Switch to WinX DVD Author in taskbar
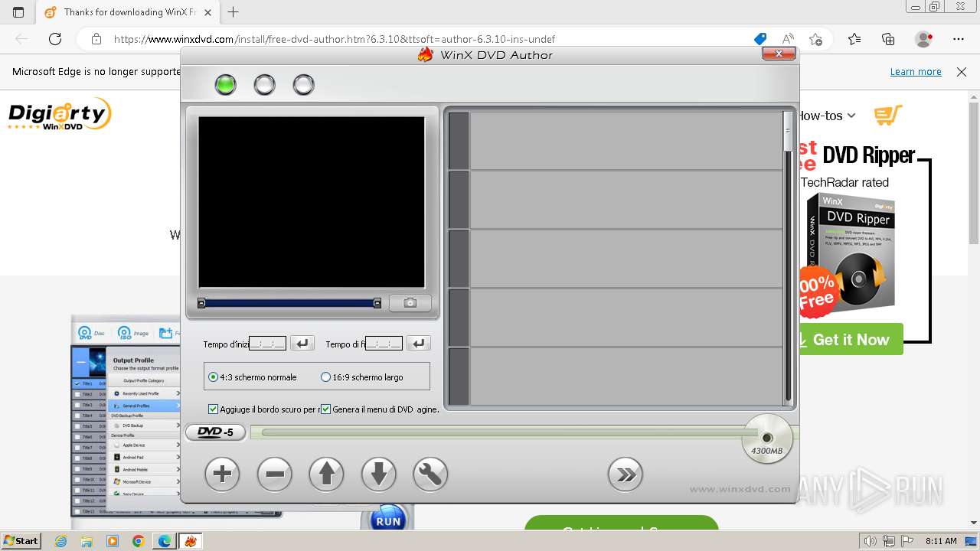 pyautogui.click(x=190, y=541)
